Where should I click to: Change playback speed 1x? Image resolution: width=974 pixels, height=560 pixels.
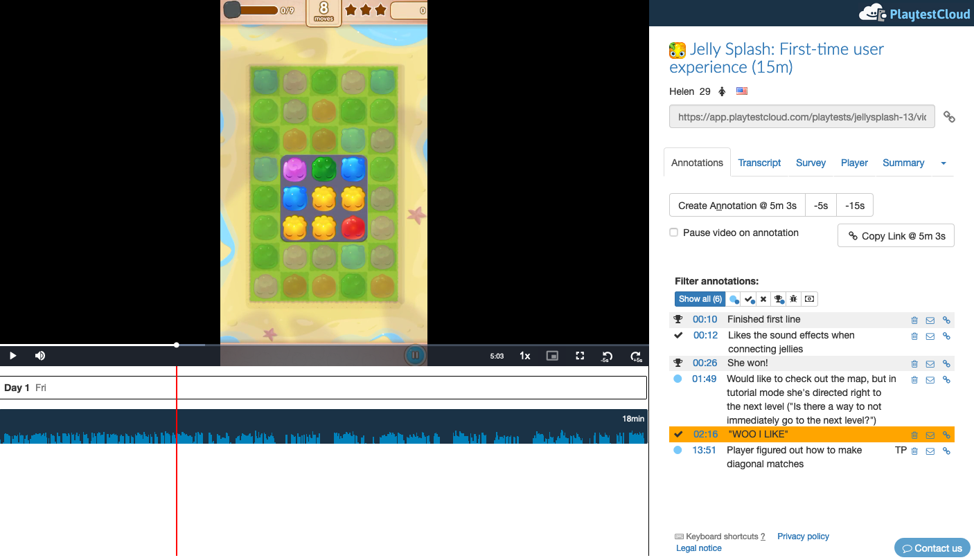(525, 356)
